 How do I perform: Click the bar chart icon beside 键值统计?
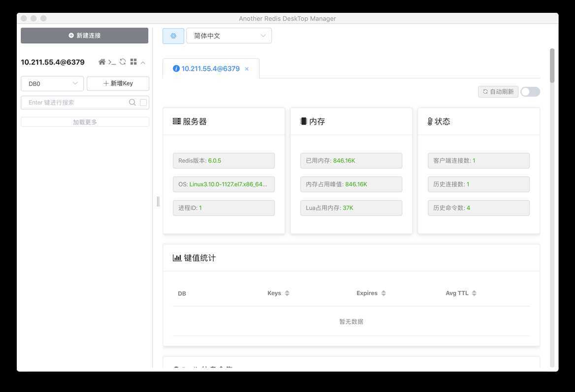(177, 258)
